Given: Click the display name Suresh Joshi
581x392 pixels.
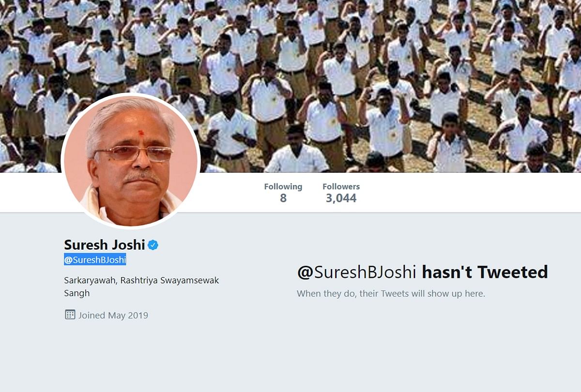Looking at the screenshot, I should [105, 245].
